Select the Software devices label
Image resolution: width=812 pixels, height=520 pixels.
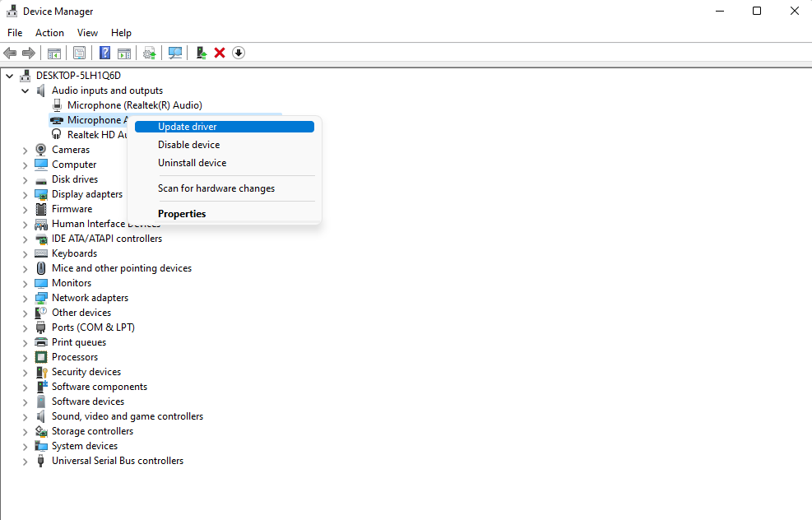(x=88, y=402)
